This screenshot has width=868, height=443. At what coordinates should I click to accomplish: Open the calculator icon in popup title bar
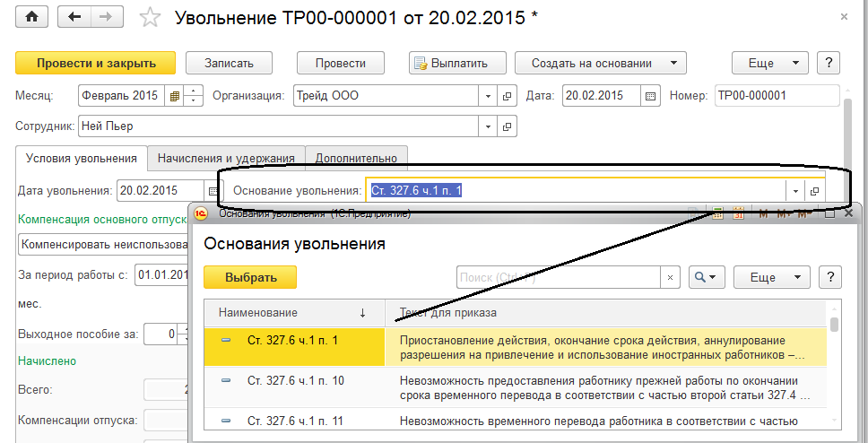pyautogui.click(x=717, y=213)
